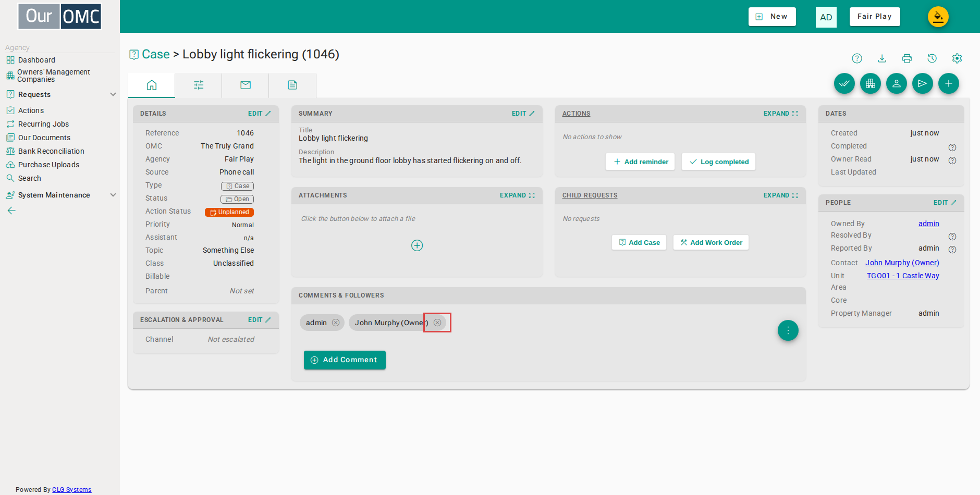This screenshot has height=495, width=980.
Task: Click the round send arrow button
Action: (x=923, y=83)
